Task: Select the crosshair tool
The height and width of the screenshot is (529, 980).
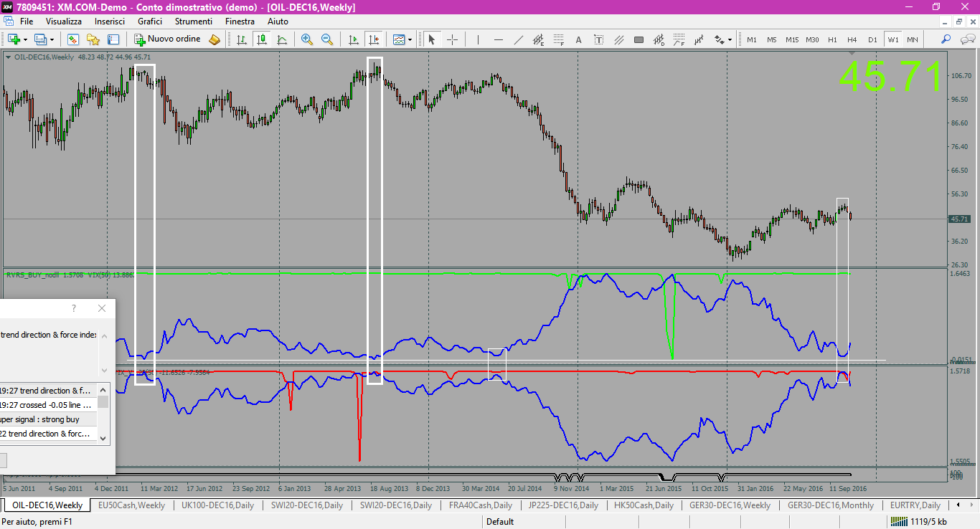Action: (x=452, y=39)
